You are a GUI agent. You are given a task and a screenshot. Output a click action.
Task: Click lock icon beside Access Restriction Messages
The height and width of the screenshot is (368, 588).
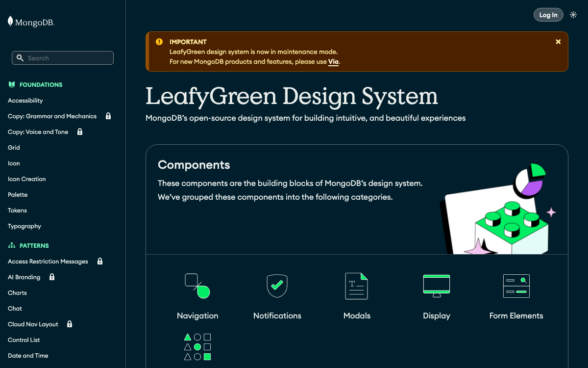tap(100, 262)
